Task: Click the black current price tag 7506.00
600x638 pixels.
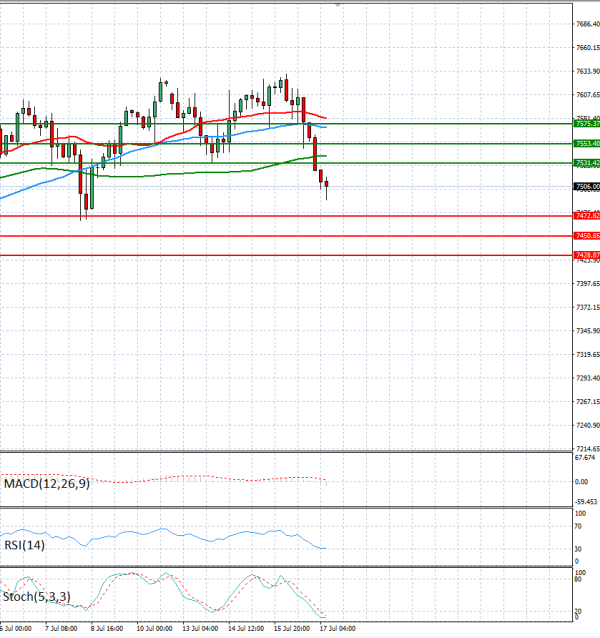Action: [x=587, y=187]
